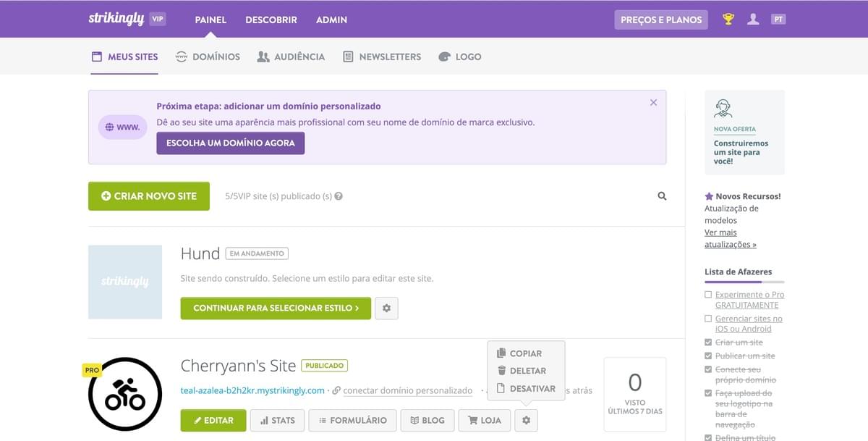Open the Audiência tab
Image resolution: width=868 pixels, height=441 pixels.
click(x=291, y=56)
